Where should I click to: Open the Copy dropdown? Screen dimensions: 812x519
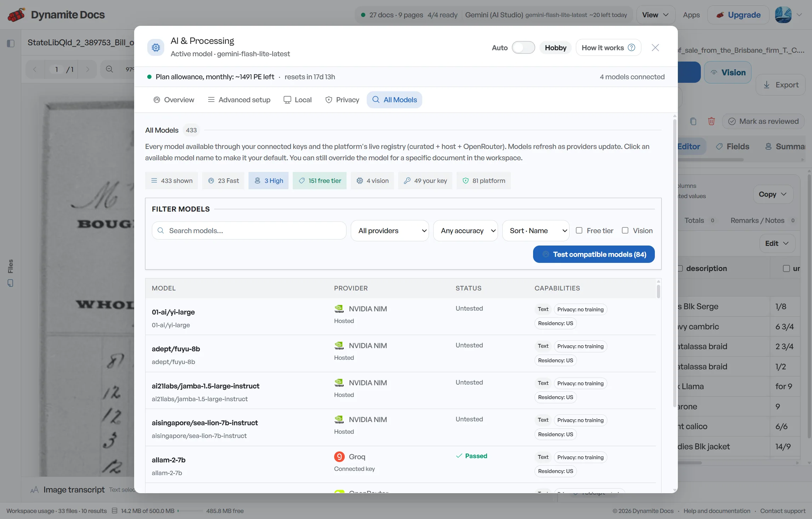click(x=773, y=194)
